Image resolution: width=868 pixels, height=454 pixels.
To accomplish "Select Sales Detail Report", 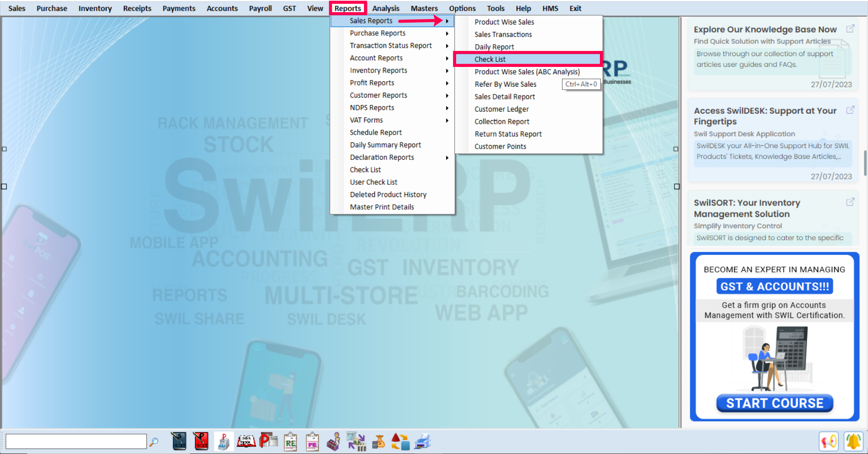I will coord(528,97).
